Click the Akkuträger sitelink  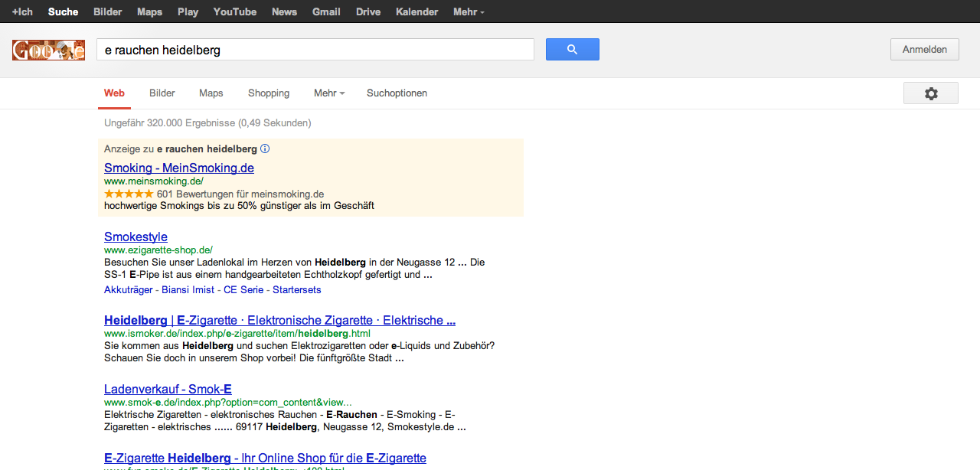coord(129,290)
